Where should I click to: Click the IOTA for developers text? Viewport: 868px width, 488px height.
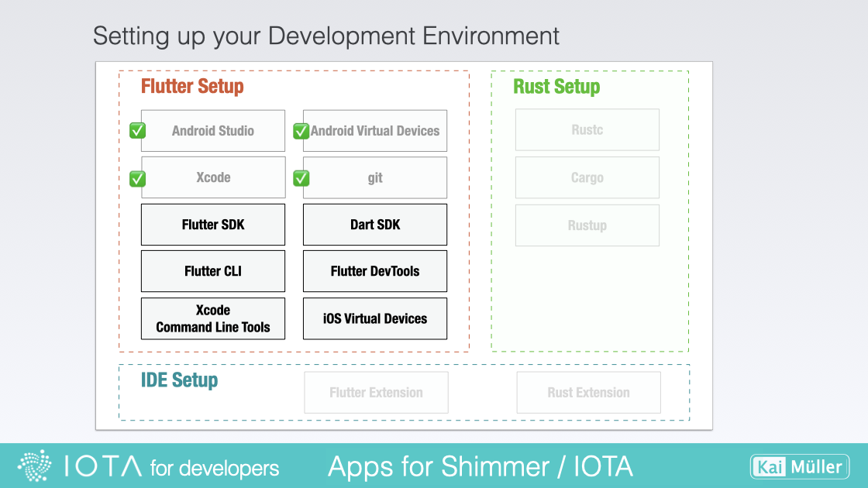point(171,467)
